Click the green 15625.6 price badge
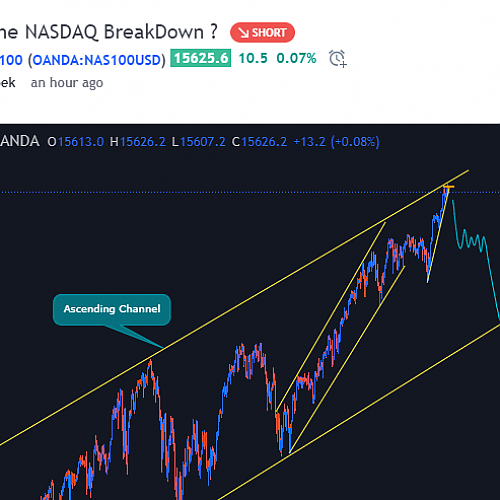The image size is (500, 500). [x=201, y=58]
